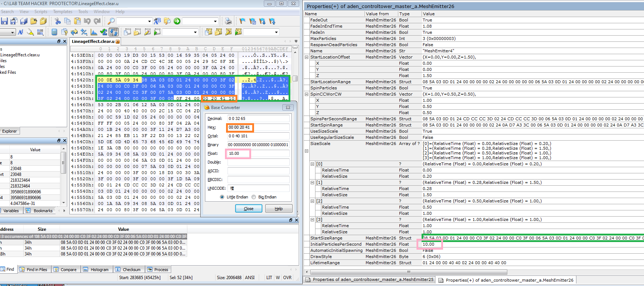Viewport: 644px width, 286px height.
Task: Select the MaxParticles property row
Action: tap(474, 39)
